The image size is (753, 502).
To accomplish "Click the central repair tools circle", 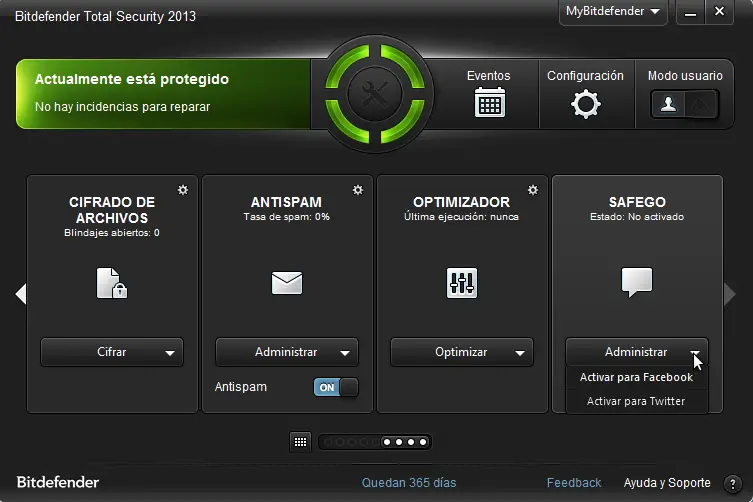I will point(375,94).
